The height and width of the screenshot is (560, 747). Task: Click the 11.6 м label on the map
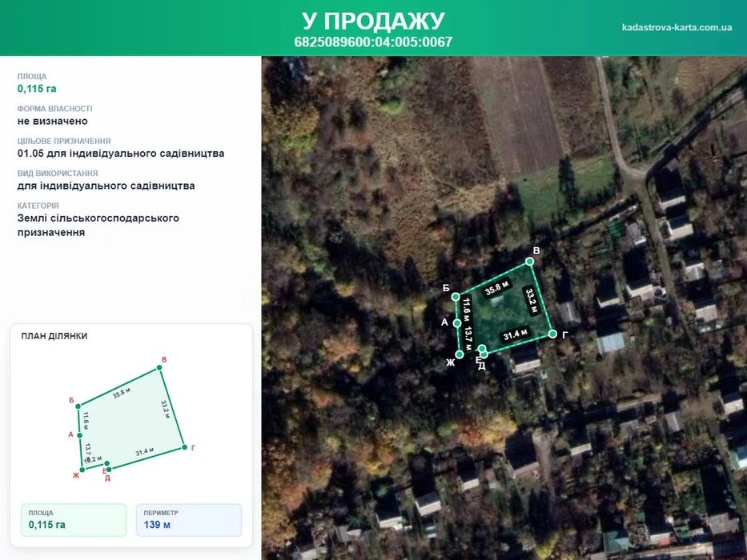[x=467, y=310]
